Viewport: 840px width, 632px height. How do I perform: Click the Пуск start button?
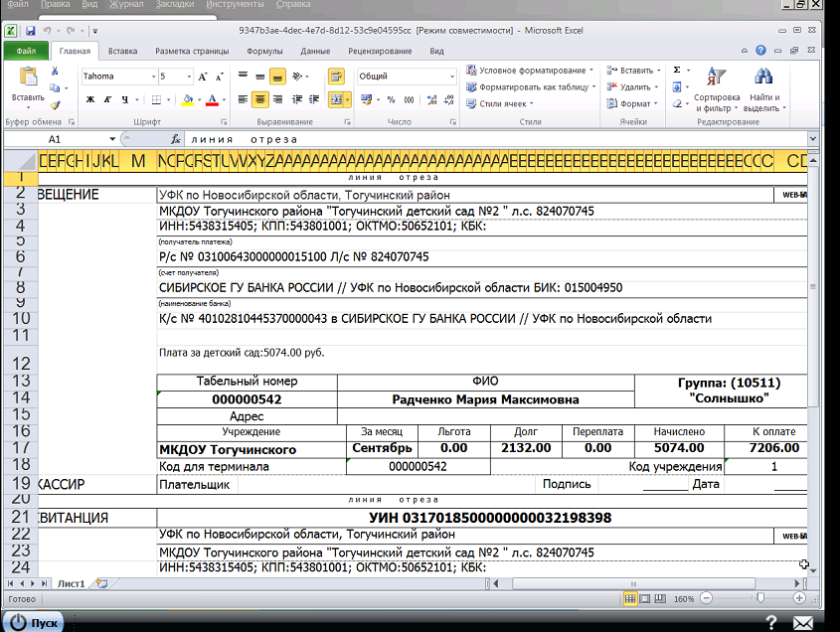[x=34, y=622]
